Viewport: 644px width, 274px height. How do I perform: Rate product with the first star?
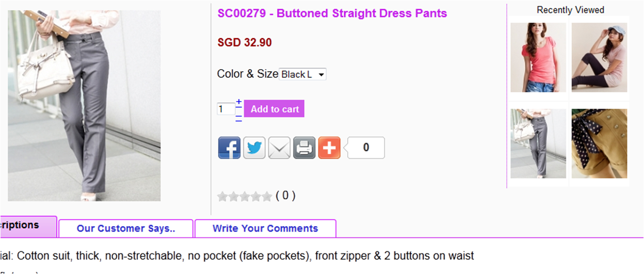pos(222,196)
